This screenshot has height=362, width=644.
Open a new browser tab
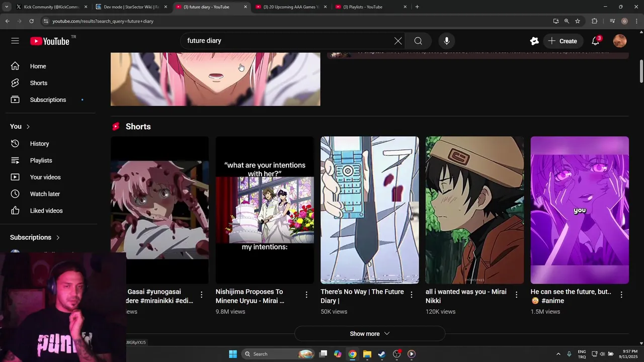(x=417, y=7)
